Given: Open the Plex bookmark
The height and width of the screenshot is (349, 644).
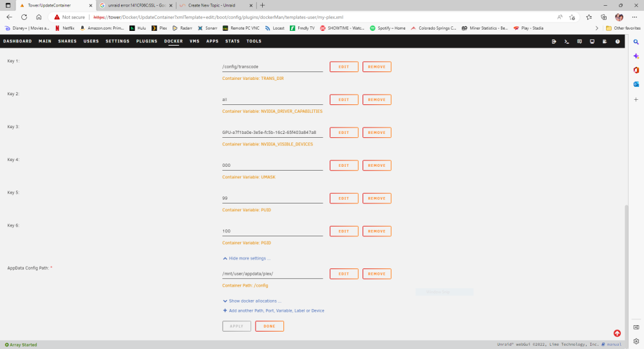Looking at the screenshot, I should click(159, 28).
